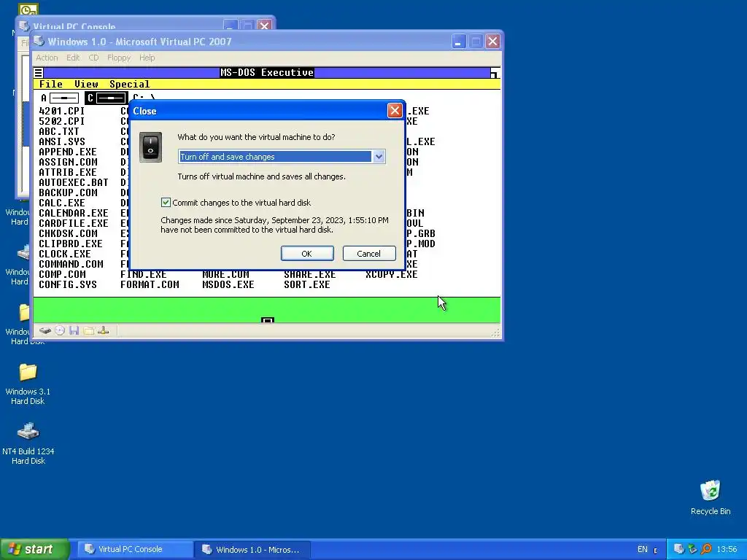Select SORT.EXE in file list
The image size is (747, 560).
click(x=307, y=285)
